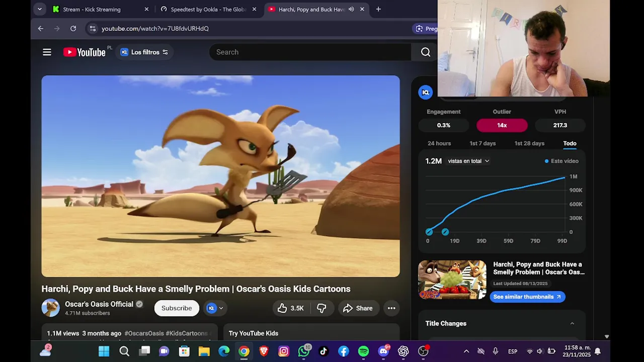
Task: Open Oscar's Oasis Official channel avatar
Action: [x=50, y=308]
